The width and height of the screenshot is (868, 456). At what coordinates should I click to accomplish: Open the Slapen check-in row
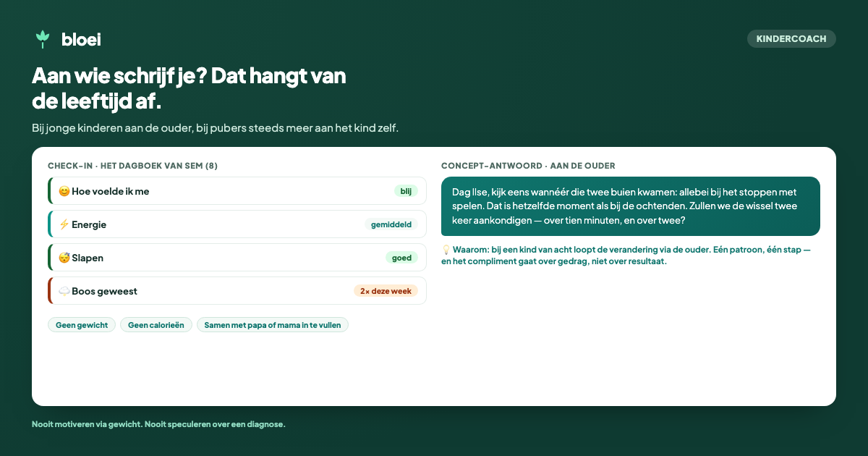[237, 258]
